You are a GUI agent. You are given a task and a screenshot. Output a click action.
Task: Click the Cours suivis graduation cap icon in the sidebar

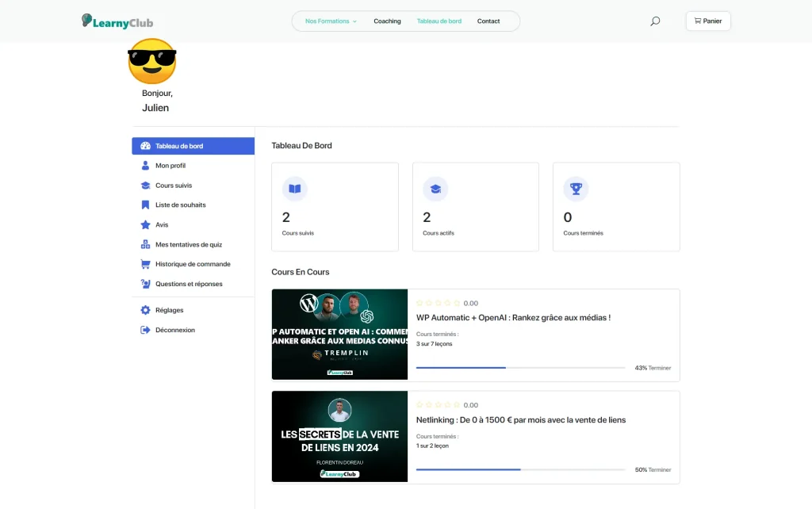pos(146,186)
